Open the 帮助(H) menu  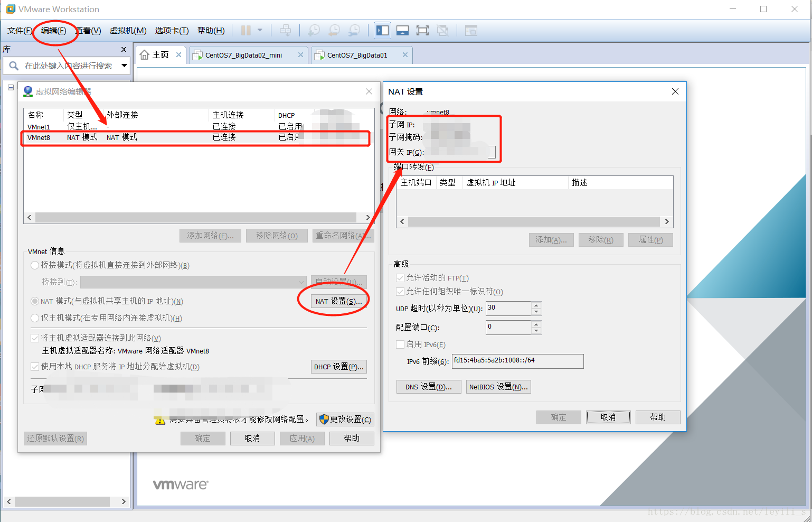point(211,31)
